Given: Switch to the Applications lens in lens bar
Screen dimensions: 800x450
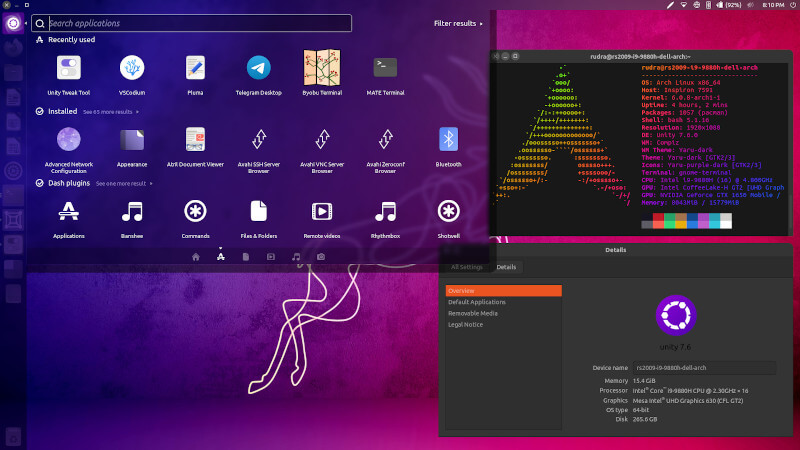Looking at the screenshot, I should [220, 257].
